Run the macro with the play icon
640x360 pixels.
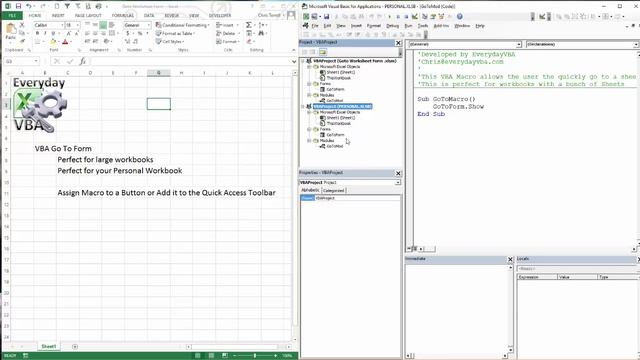tap(389, 16)
